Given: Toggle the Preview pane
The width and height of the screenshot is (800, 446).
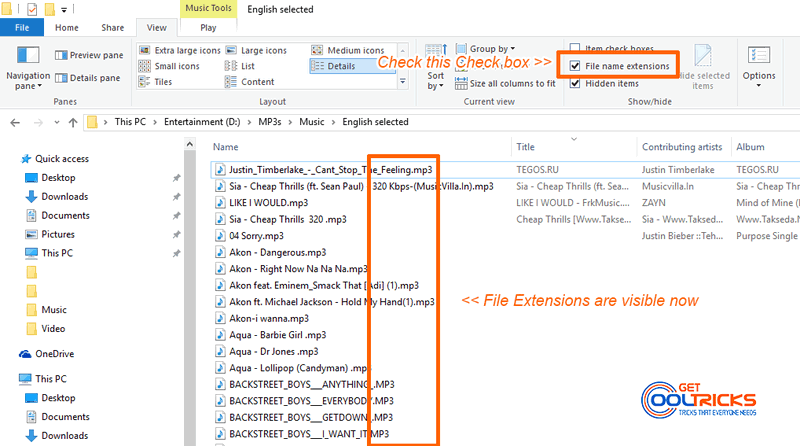Looking at the screenshot, I should (89, 55).
